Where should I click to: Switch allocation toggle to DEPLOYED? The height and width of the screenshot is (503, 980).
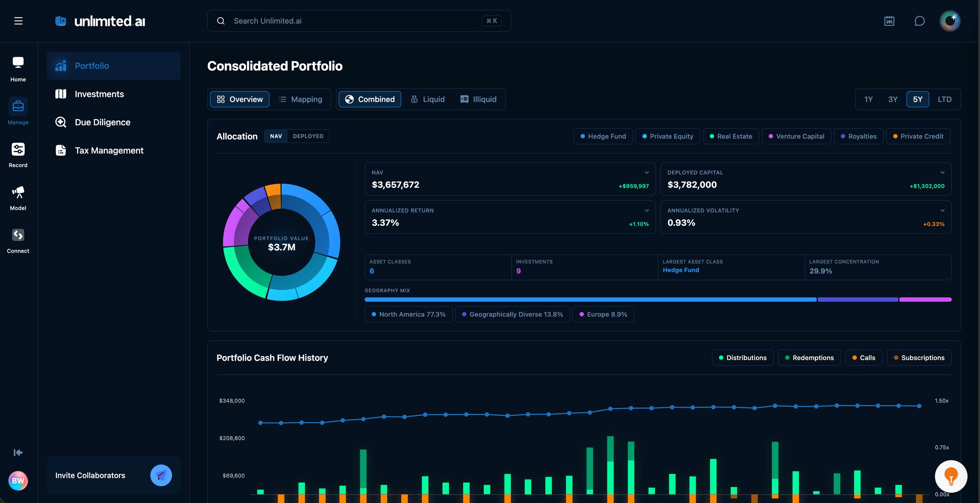click(x=308, y=136)
